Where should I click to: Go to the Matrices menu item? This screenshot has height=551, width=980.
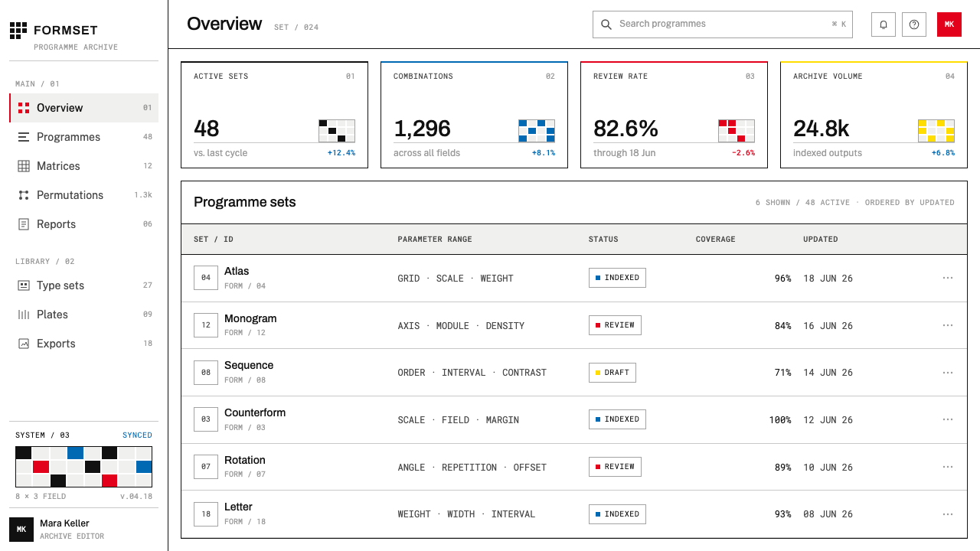pos(84,166)
